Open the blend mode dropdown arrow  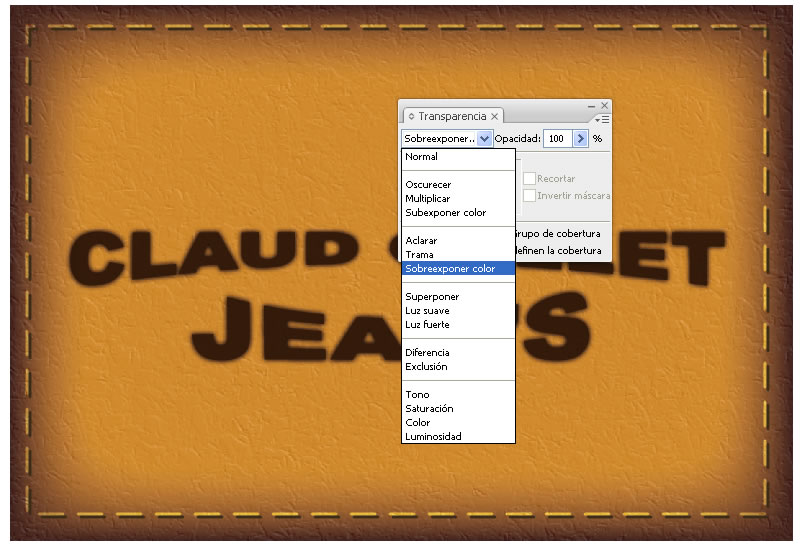(x=484, y=139)
